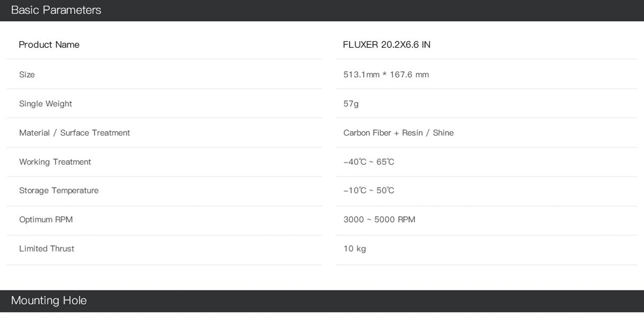The height and width of the screenshot is (318, 644).
Task: Select the -10℃ ~ 50℃ storage range
Action: click(x=369, y=191)
